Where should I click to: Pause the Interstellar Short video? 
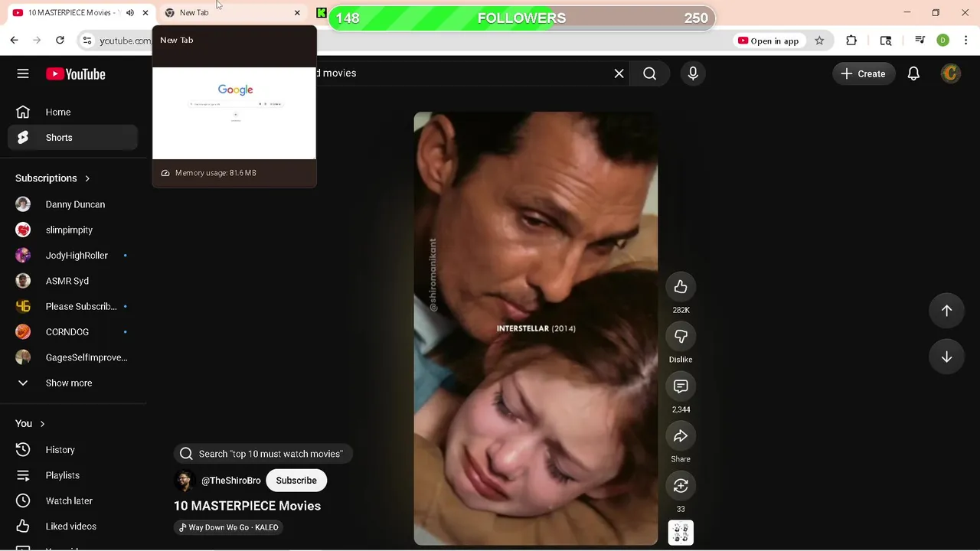click(536, 328)
